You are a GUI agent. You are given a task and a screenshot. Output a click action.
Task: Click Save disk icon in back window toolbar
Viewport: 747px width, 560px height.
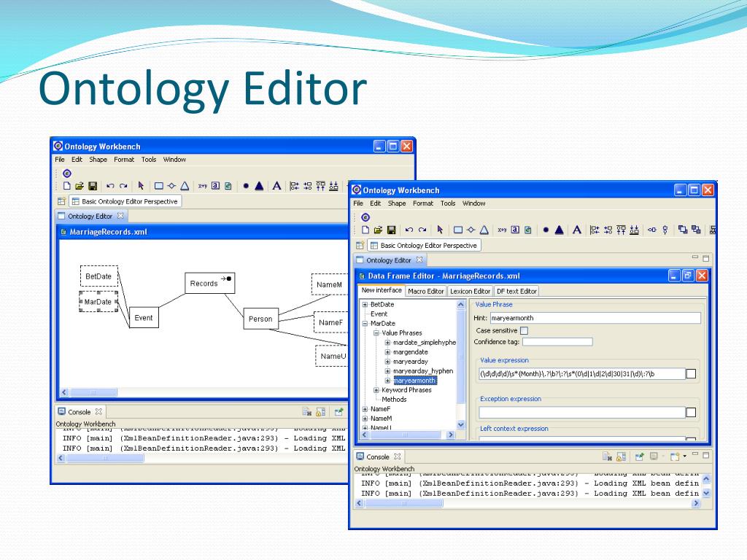(x=93, y=186)
